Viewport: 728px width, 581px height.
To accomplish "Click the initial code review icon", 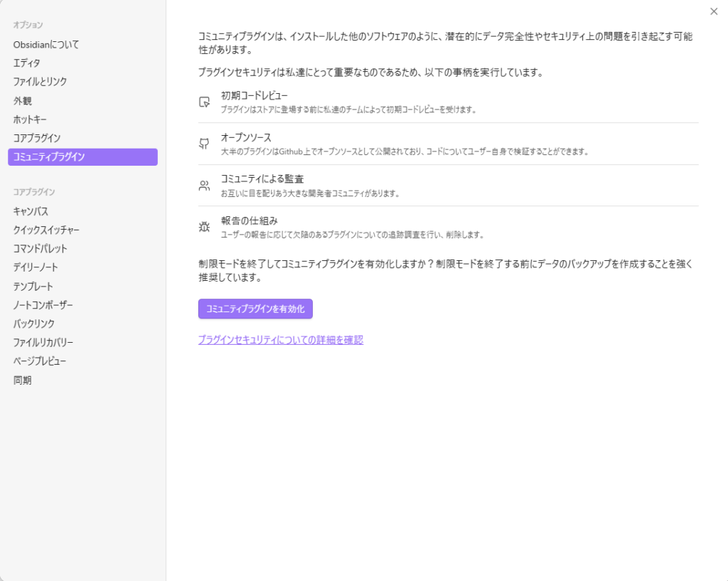I will (x=205, y=102).
